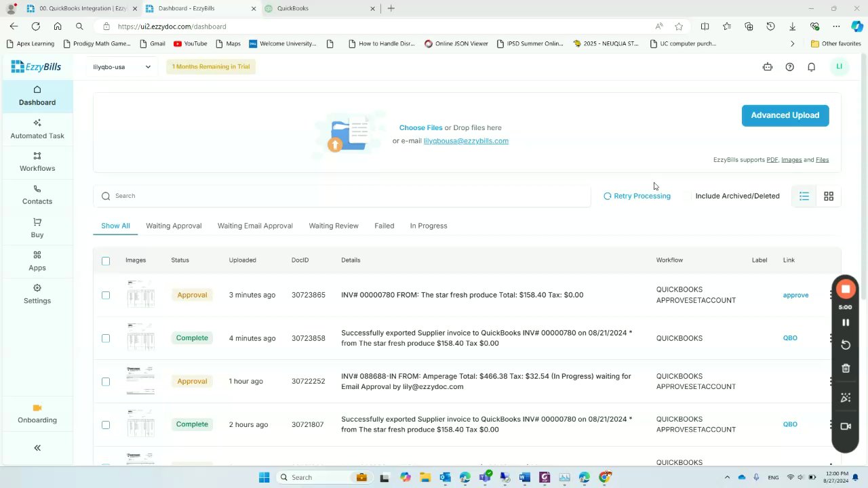Open Automated Task in the sidebar
The height and width of the screenshot is (488, 868).
click(37, 129)
